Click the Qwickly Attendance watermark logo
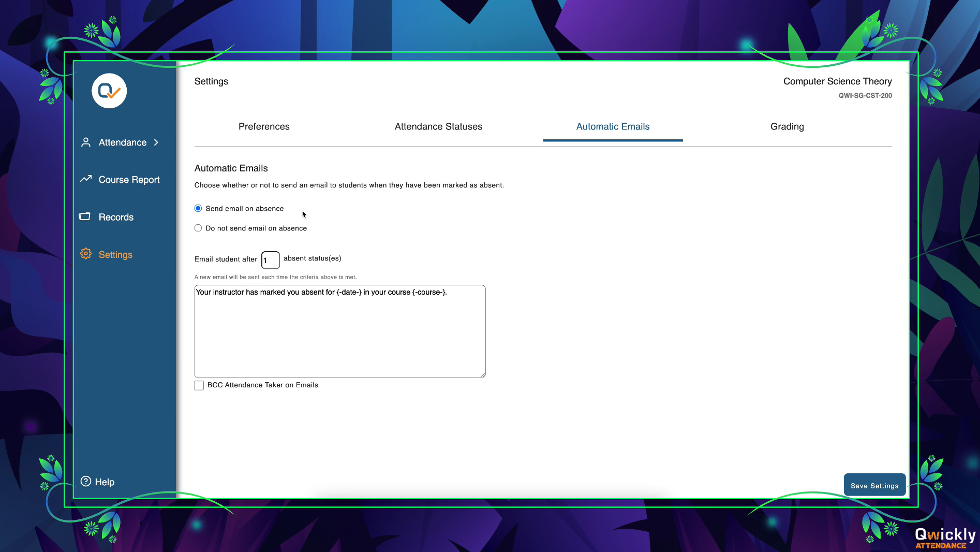Viewport: 980px width, 552px height. pos(945,538)
